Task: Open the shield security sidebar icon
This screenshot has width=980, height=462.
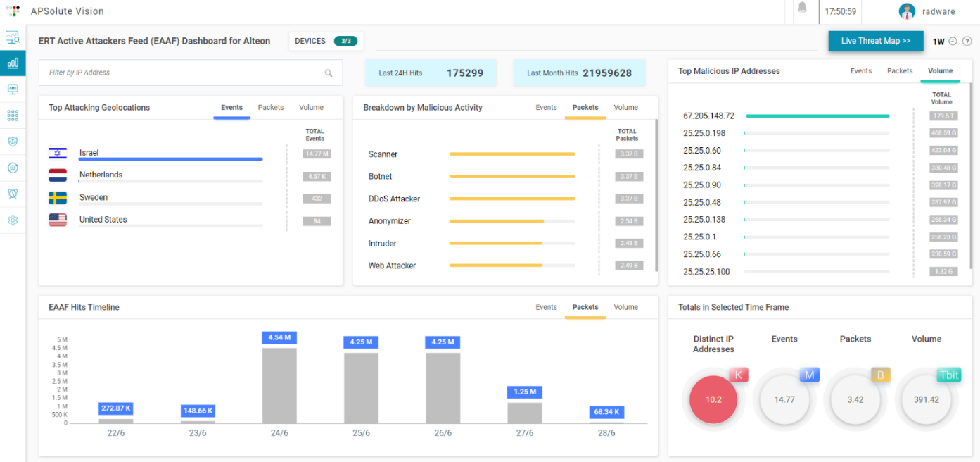Action: [13, 142]
